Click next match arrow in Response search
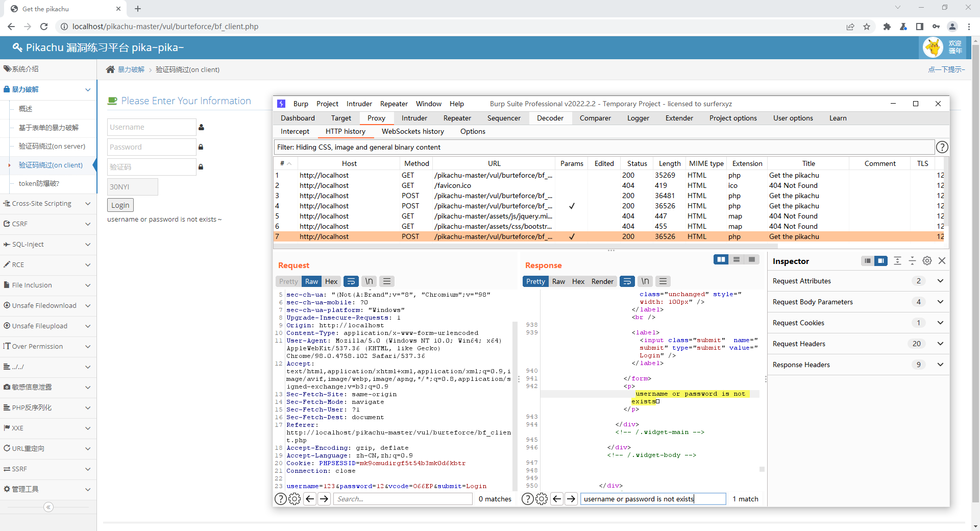This screenshot has height=531, width=980. (571, 499)
